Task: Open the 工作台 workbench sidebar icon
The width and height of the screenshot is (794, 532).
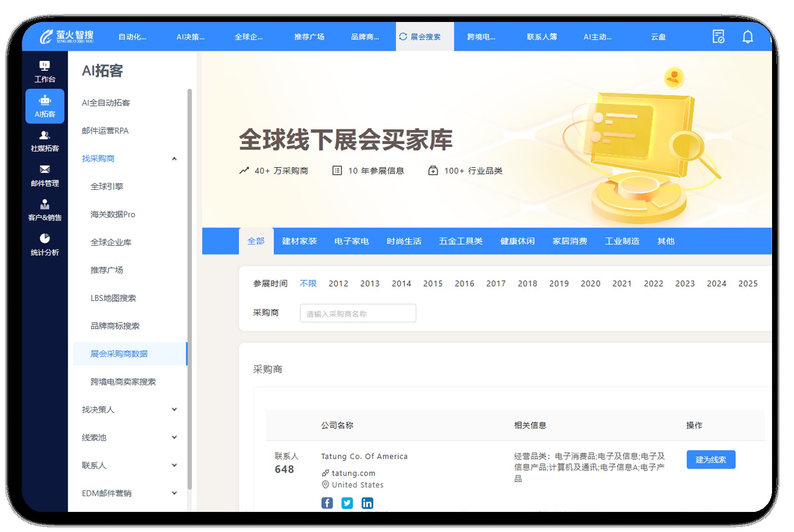Action: [x=45, y=71]
